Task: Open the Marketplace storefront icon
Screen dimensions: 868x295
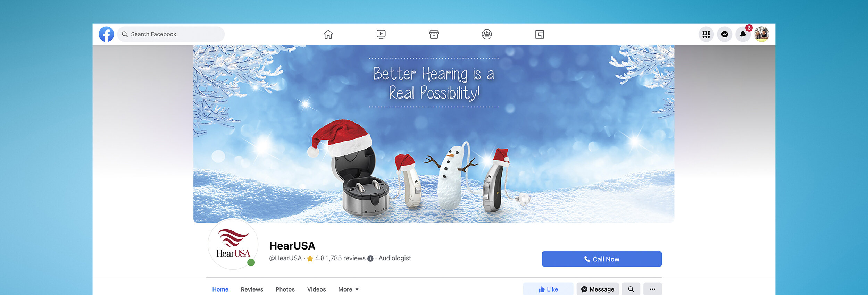Action: tap(434, 34)
